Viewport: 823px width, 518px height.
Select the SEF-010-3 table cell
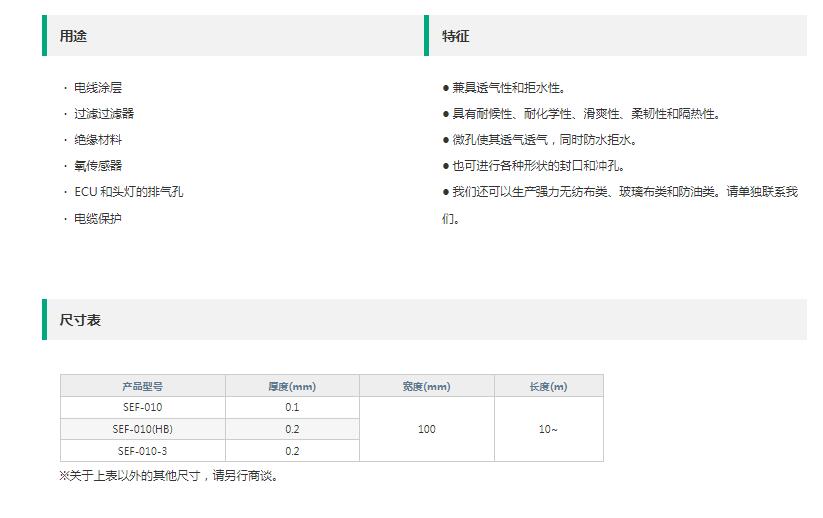[143, 451]
